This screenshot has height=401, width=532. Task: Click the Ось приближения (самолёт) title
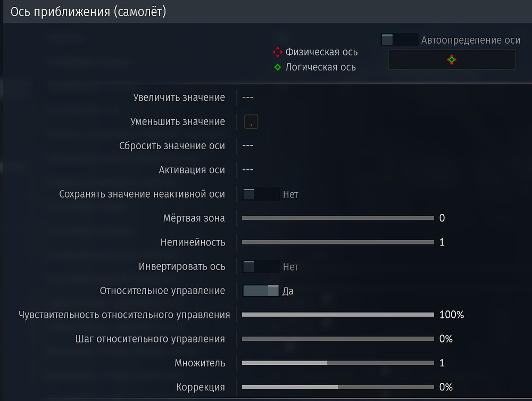click(88, 12)
